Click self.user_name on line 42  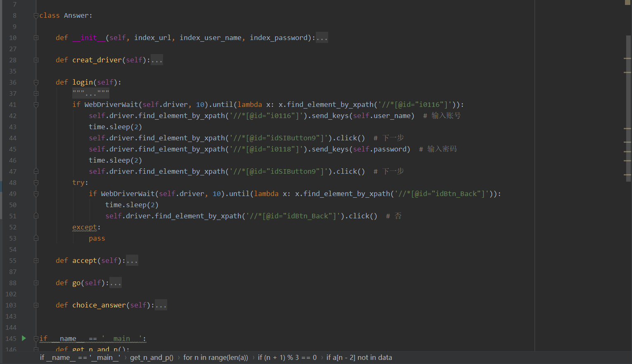(382, 116)
